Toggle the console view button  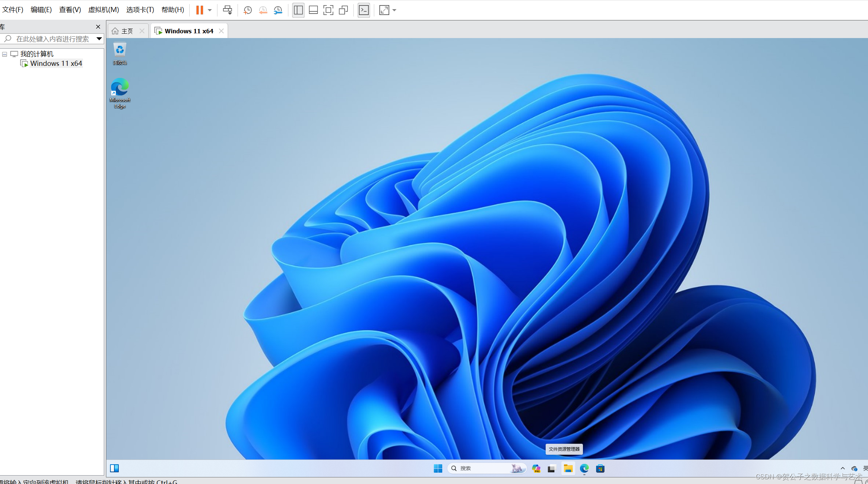coord(364,10)
